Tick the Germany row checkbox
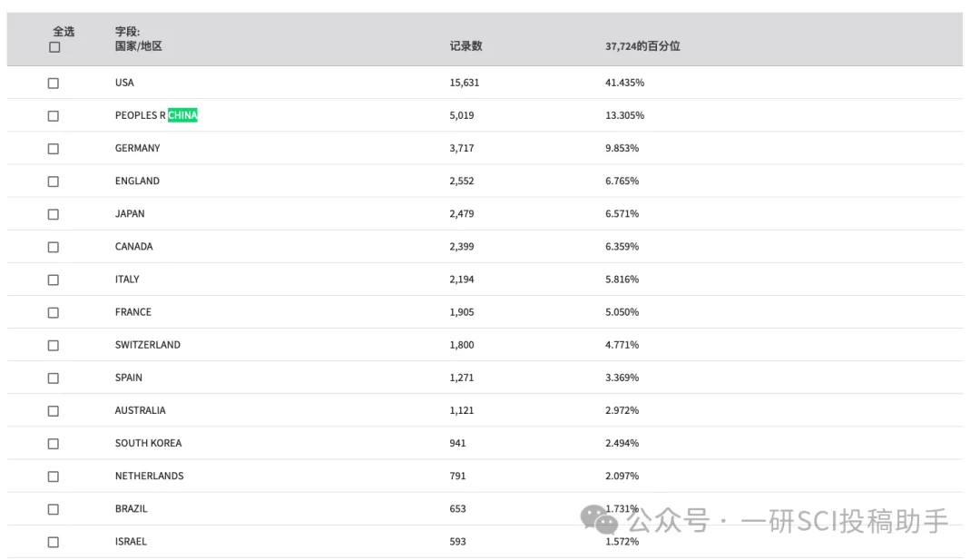The width and height of the screenshot is (980, 560). (x=54, y=149)
